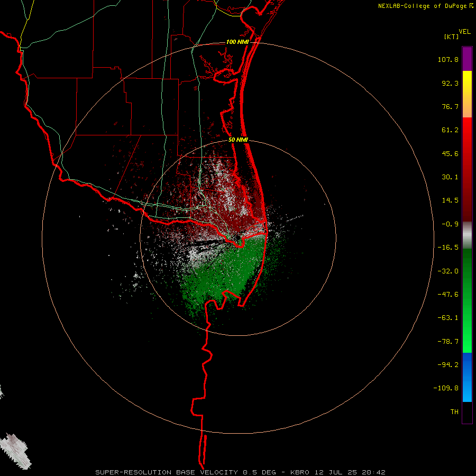Click the -32.0 value on velocity scale
476x476 pixels.
point(448,271)
